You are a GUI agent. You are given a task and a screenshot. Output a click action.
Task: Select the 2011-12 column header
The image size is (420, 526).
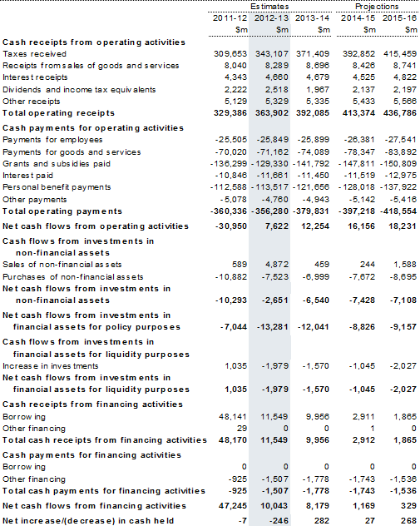(230, 17)
